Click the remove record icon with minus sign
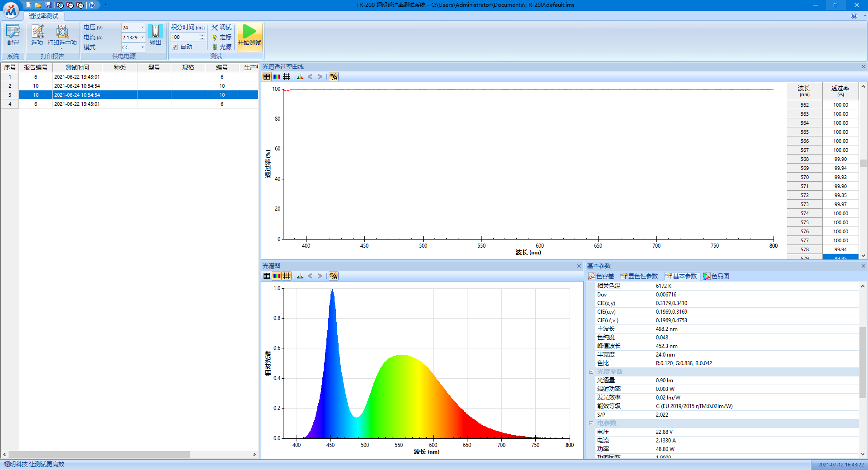The height and width of the screenshot is (470, 868). point(70,5)
